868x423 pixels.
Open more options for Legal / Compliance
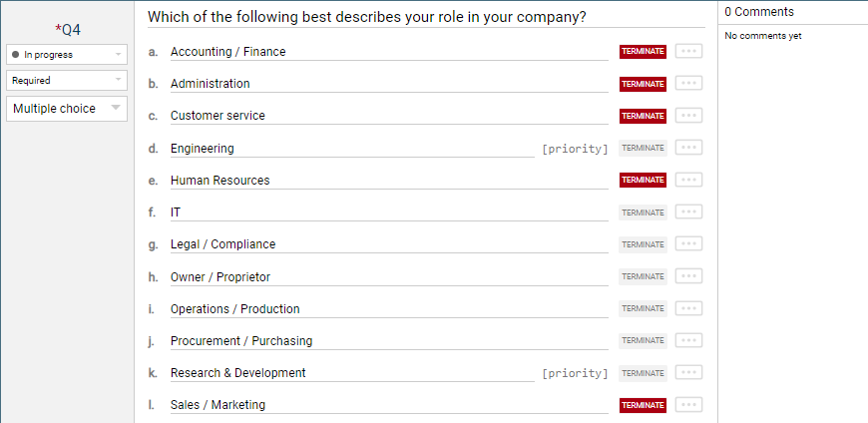[x=688, y=244]
